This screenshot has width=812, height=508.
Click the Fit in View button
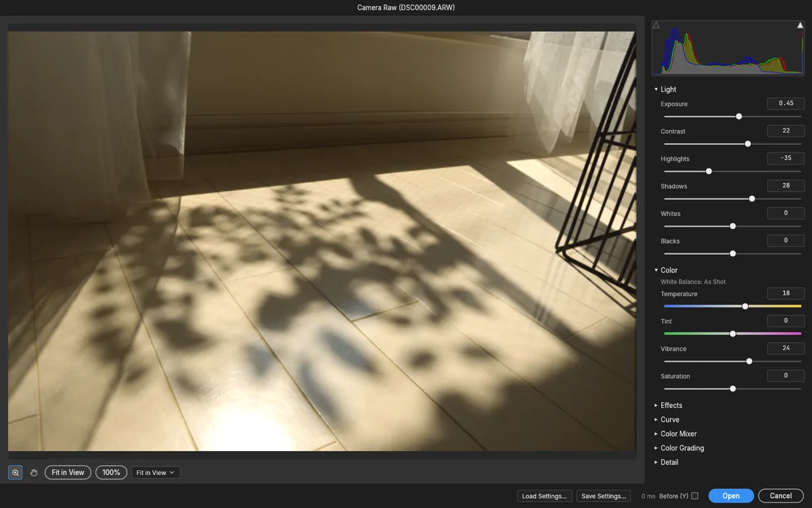[68, 473]
